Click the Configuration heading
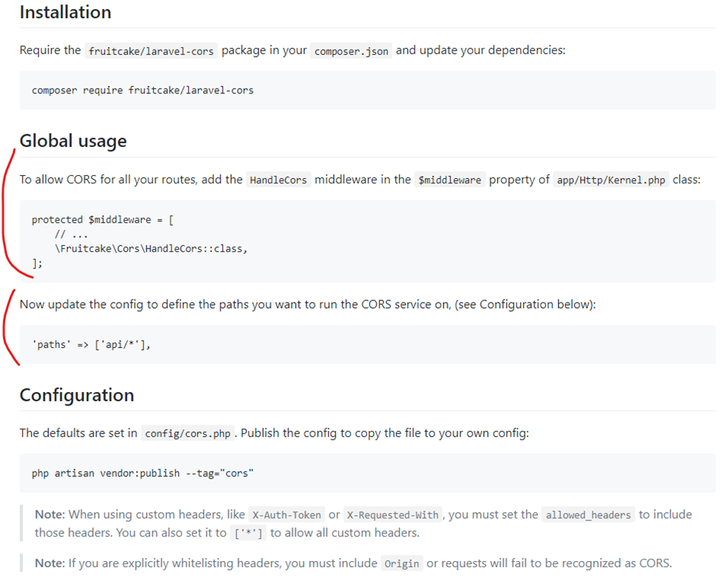Image resolution: width=728 pixels, height=587 pixels. pyautogui.click(x=76, y=395)
